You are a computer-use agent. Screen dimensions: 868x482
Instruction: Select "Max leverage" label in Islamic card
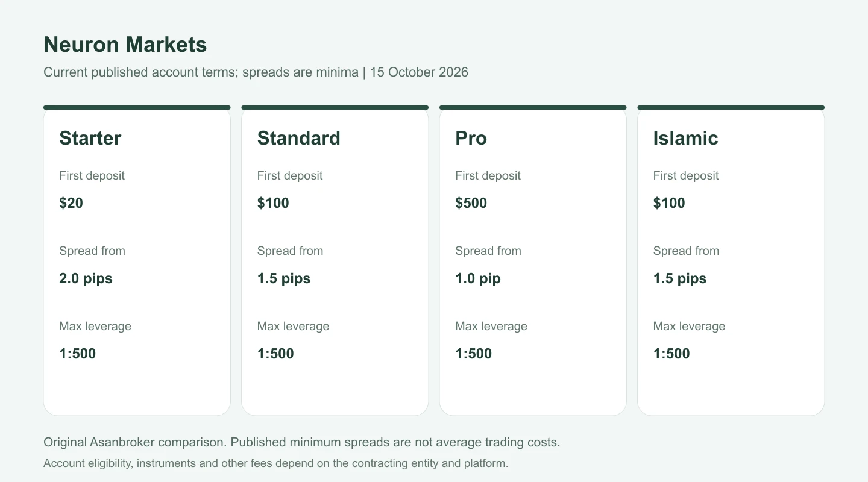click(690, 326)
